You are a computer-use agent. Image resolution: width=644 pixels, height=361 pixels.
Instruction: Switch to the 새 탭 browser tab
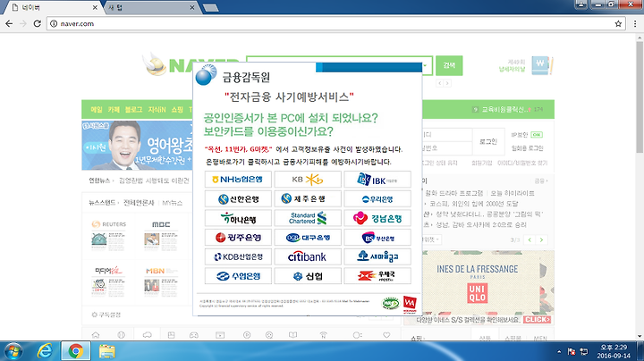point(150,7)
